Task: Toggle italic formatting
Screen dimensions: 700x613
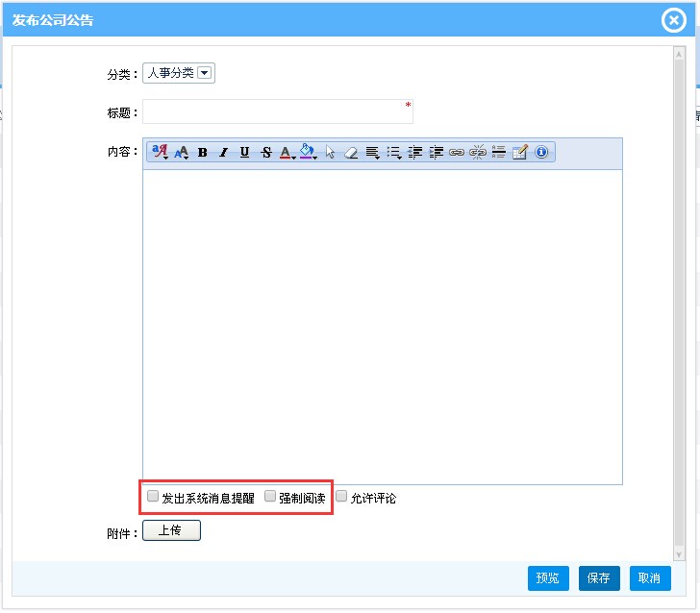Action: (223, 152)
